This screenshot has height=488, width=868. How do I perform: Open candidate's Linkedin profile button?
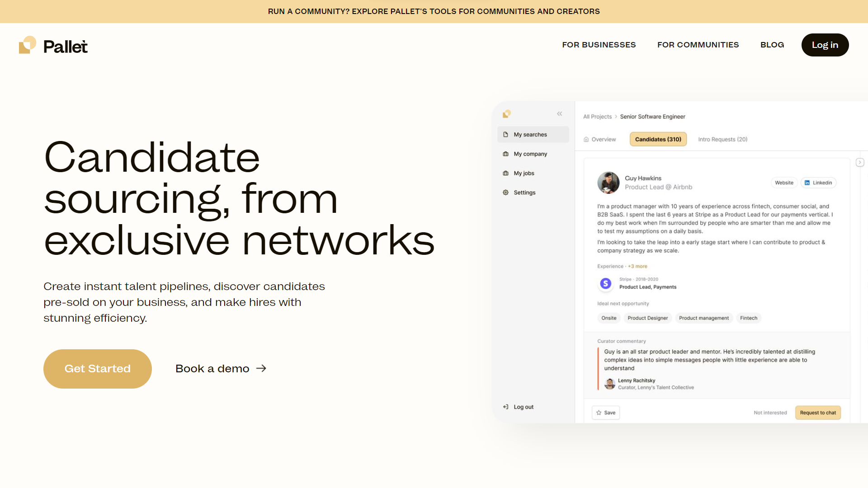pyautogui.click(x=818, y=183)
